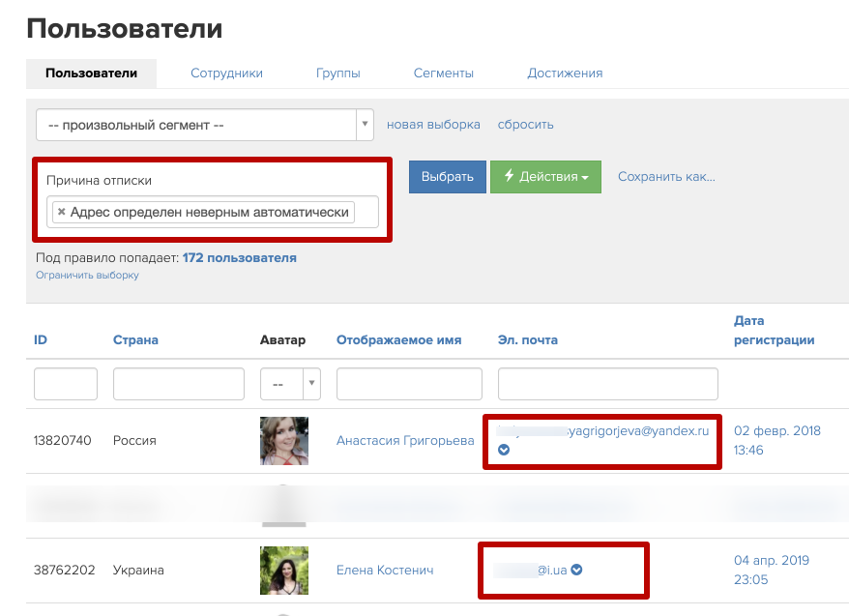Image resolution: width=849 pixels, height=616 pixels.
Task: Remove the 'Адрес определен неверным автоматически' filter tag
Action: tap(62, 212)
